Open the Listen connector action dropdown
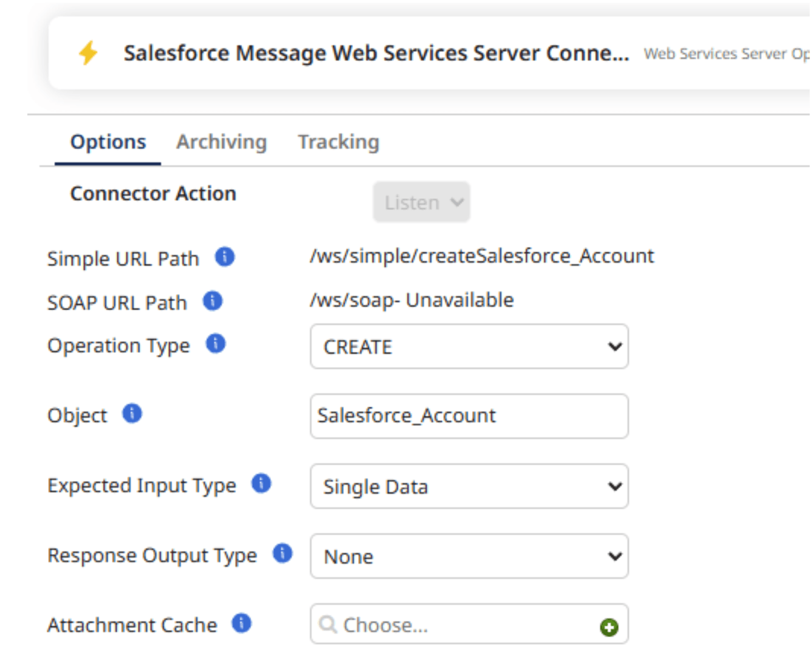The height and width of the screenshot is (664, 812). click(421, 202)
